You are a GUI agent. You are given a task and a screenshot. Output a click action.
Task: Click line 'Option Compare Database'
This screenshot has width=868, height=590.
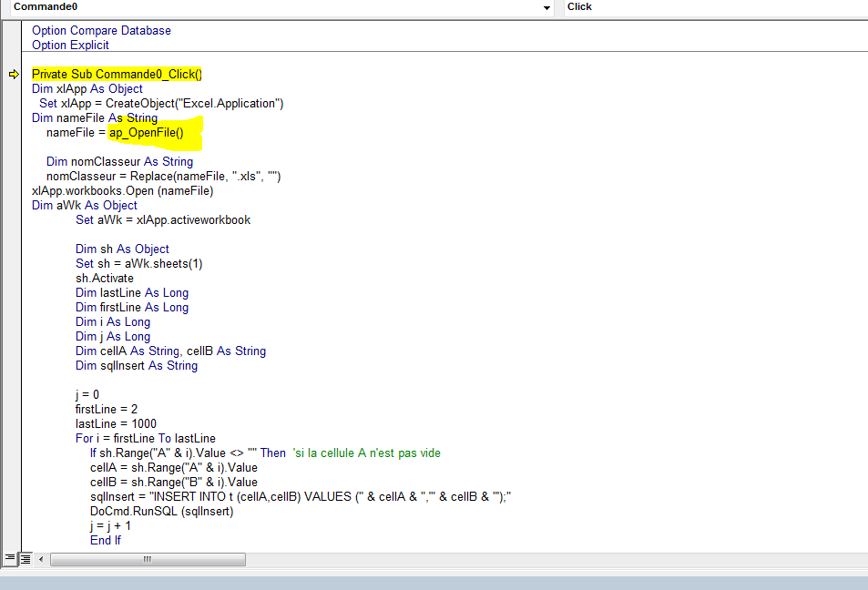coord(101,30)
